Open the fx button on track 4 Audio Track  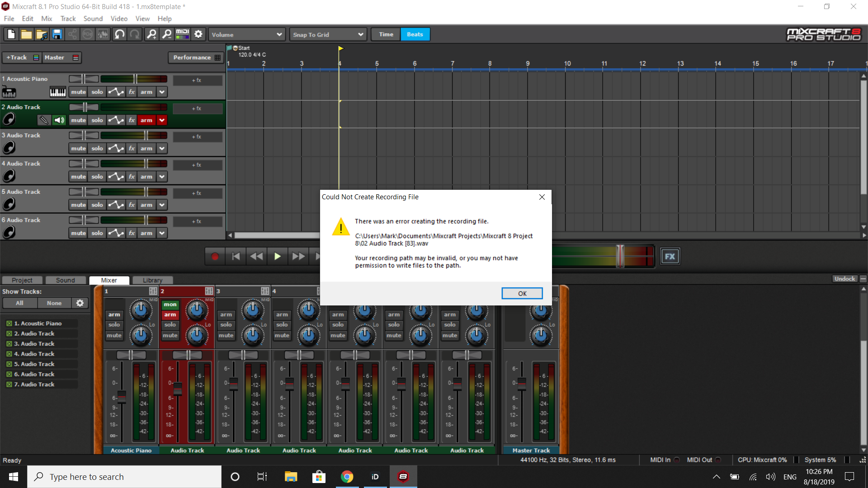coord(132,177)
